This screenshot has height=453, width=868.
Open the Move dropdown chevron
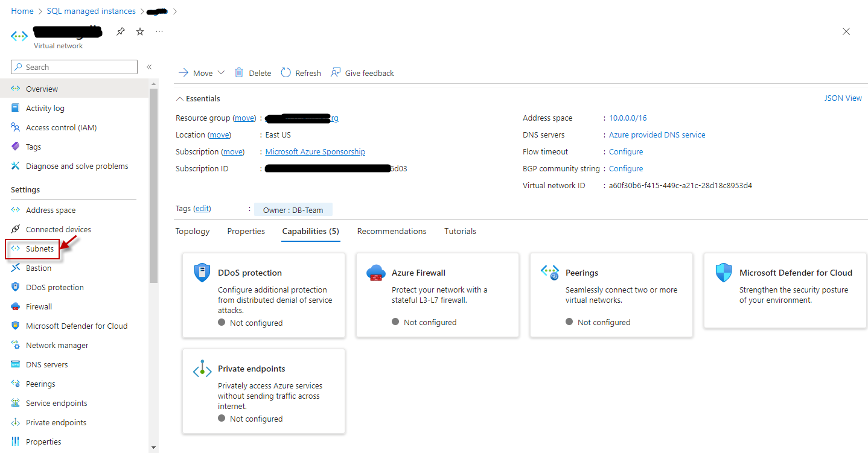pos(221,72)
